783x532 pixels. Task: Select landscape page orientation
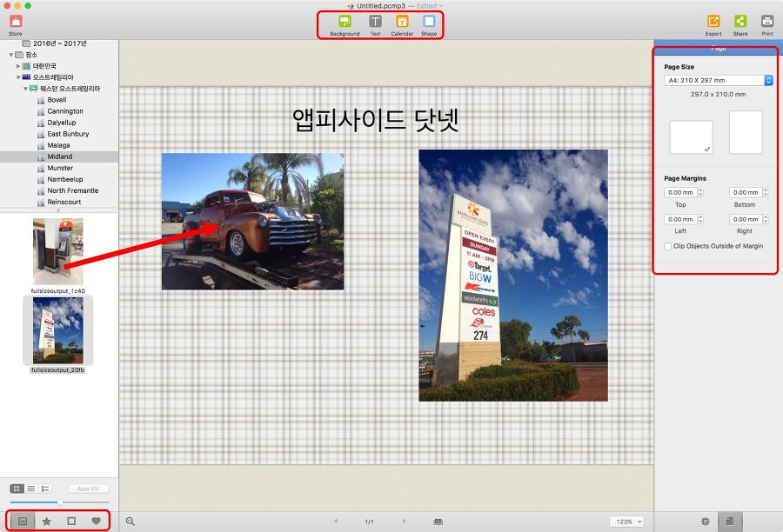[691, 136]
